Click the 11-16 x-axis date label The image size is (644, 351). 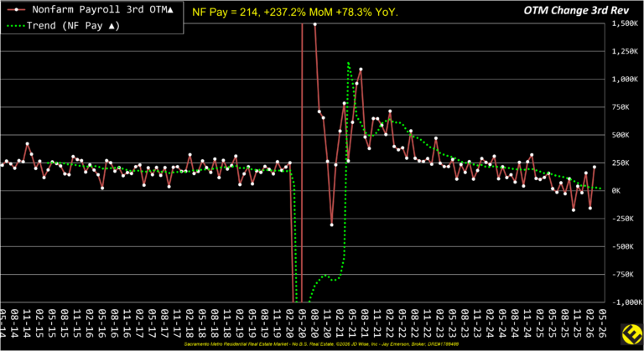tap(127, 323)
